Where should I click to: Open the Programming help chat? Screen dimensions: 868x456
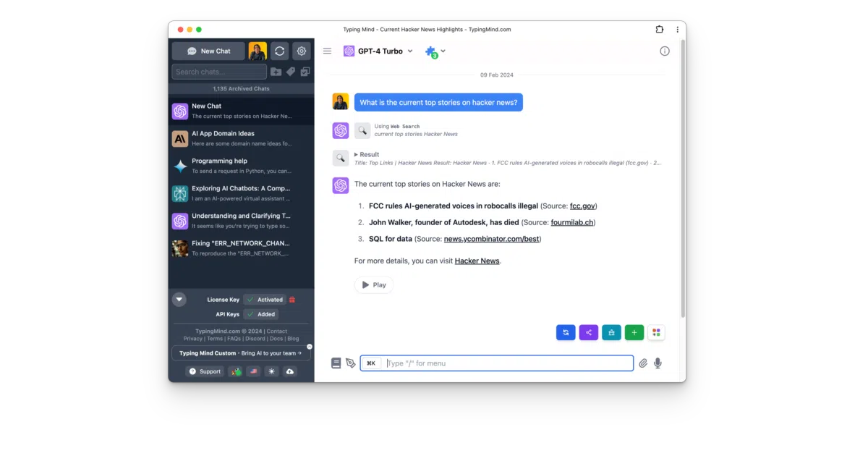coord(242,166)
